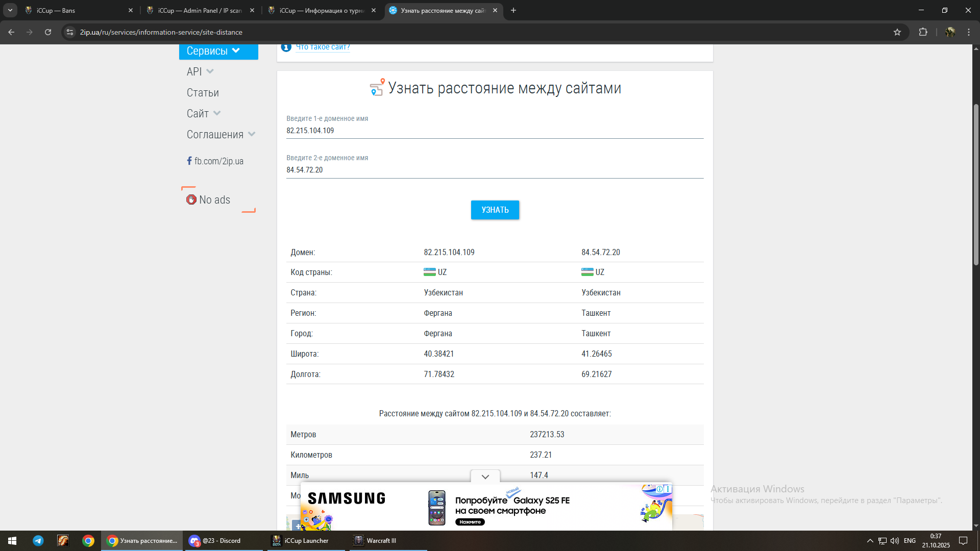The width and height of the screenshot is (980, 551).
Task: Click the bookmark star icon
Action: coord(897,32)
